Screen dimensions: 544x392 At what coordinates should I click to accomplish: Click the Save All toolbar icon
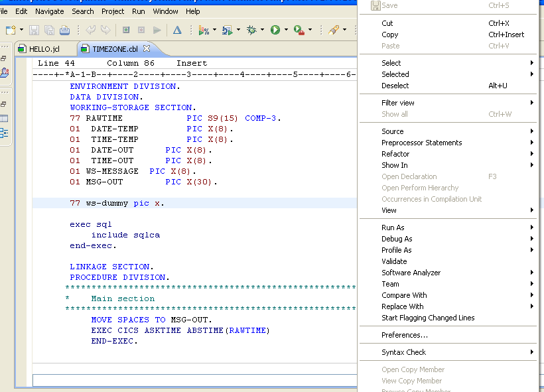coord(49,31)
